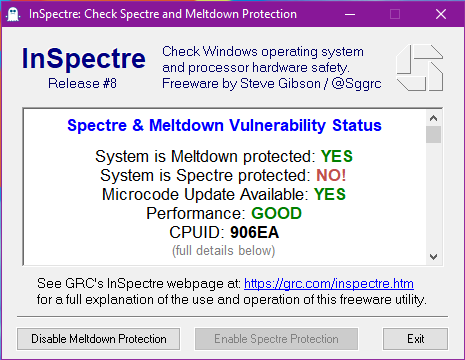The height and width of the screenshot is (360, 465).
Task: Click the Performance GOOD status text
Action: [x=276, y=213]
